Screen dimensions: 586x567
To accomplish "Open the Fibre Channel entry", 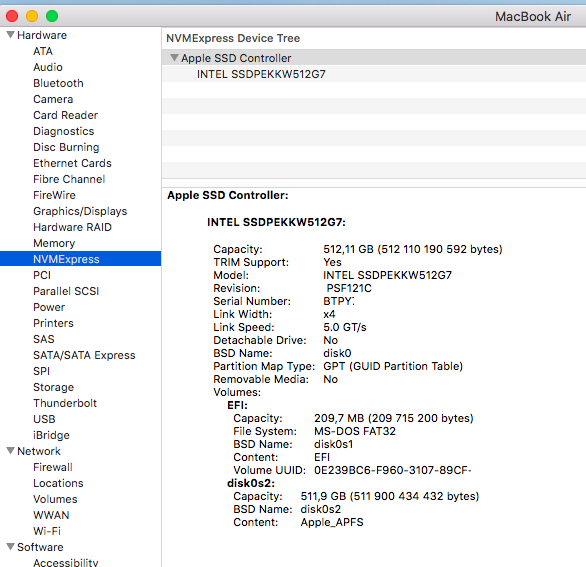I will (69, 179).
